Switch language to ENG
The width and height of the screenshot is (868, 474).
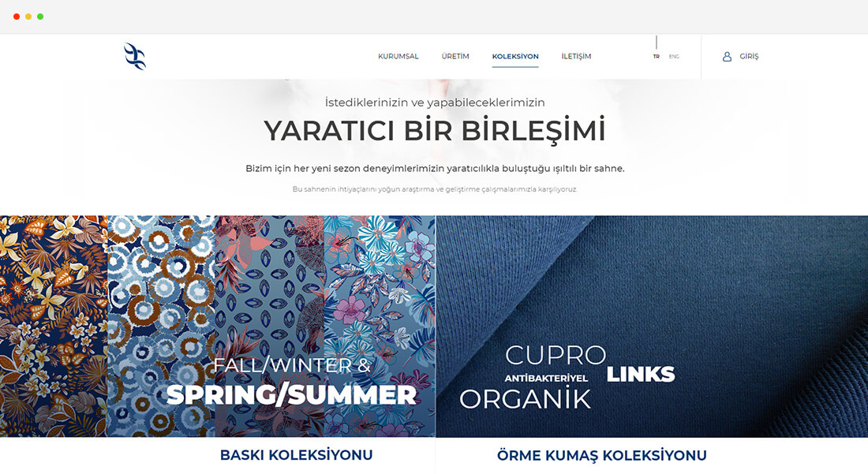[x=674, y=57]
